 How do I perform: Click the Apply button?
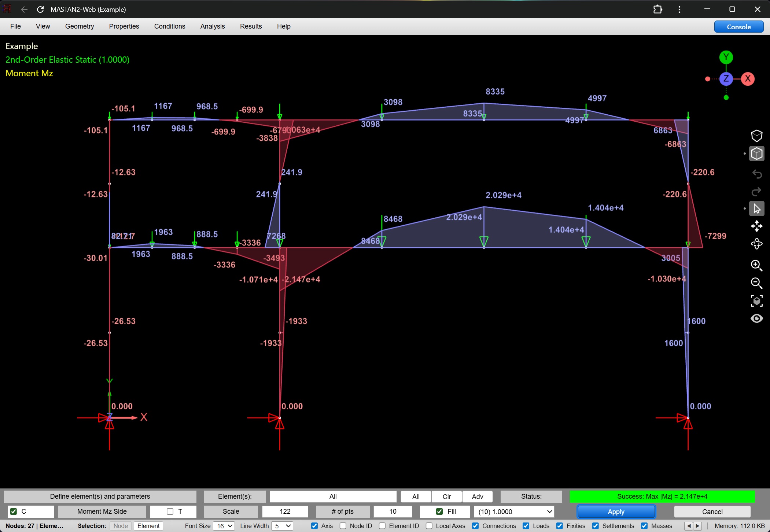(616, 511)
